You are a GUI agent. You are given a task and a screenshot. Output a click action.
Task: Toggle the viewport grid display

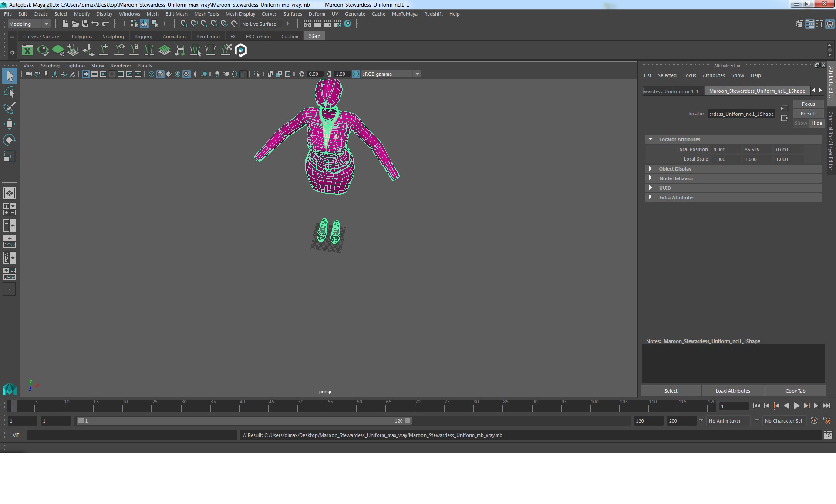click(86, 74)
